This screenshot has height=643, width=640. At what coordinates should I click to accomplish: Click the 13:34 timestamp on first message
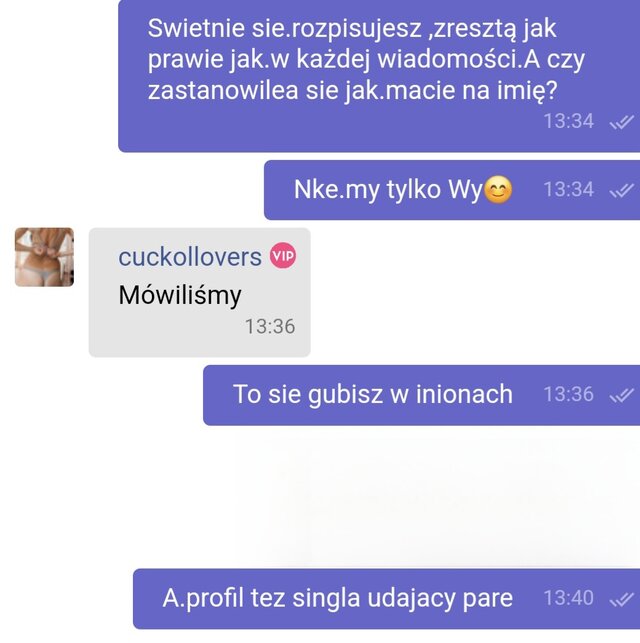[568, 121]
